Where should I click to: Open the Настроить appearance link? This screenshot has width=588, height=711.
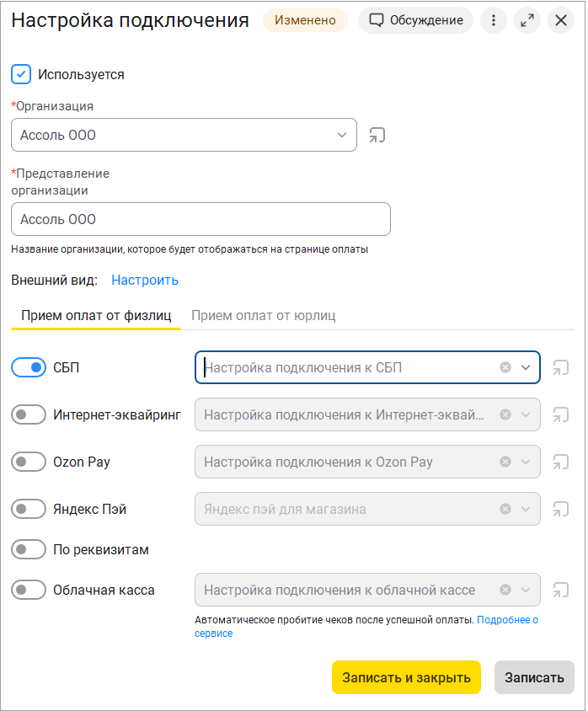(x=145, y=281)
